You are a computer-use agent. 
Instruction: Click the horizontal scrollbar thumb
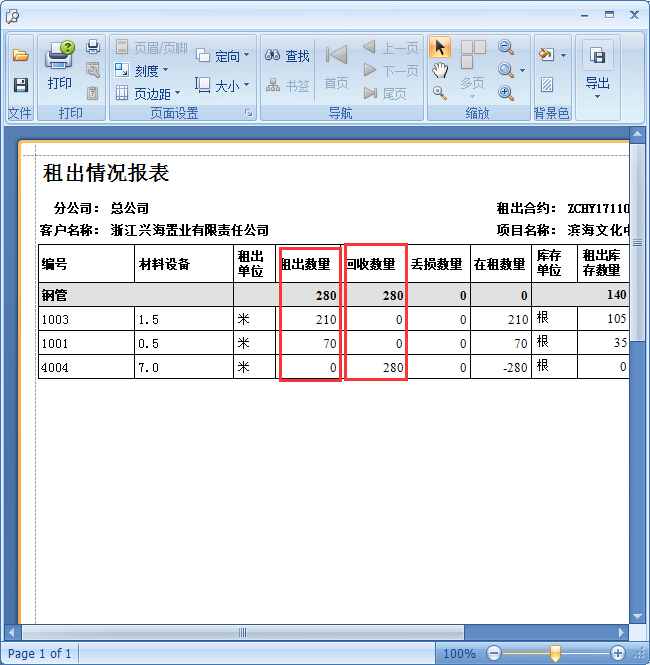243,633
